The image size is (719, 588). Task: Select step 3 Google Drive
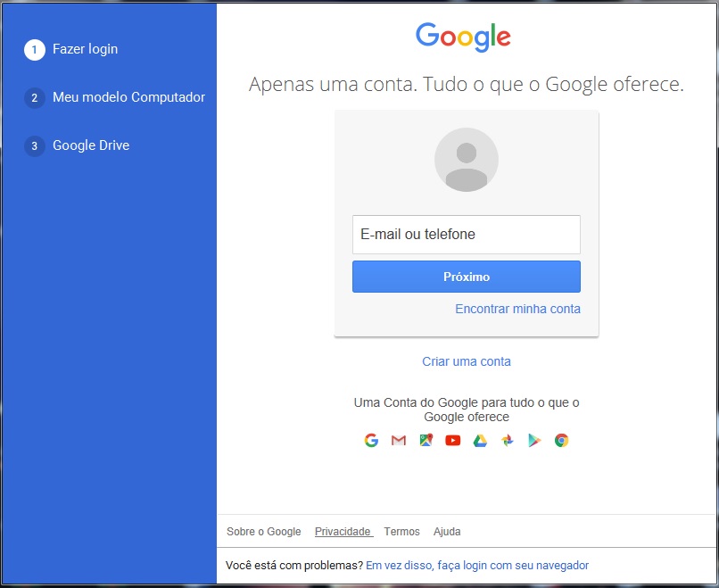[x=77, y=145]
